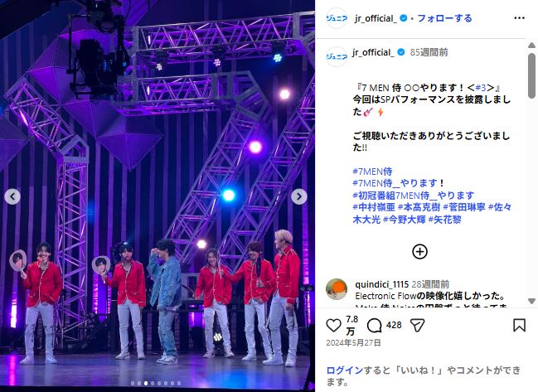
Task: Click scrollbar up arrow in comments
Action: (x=531, y=46)
